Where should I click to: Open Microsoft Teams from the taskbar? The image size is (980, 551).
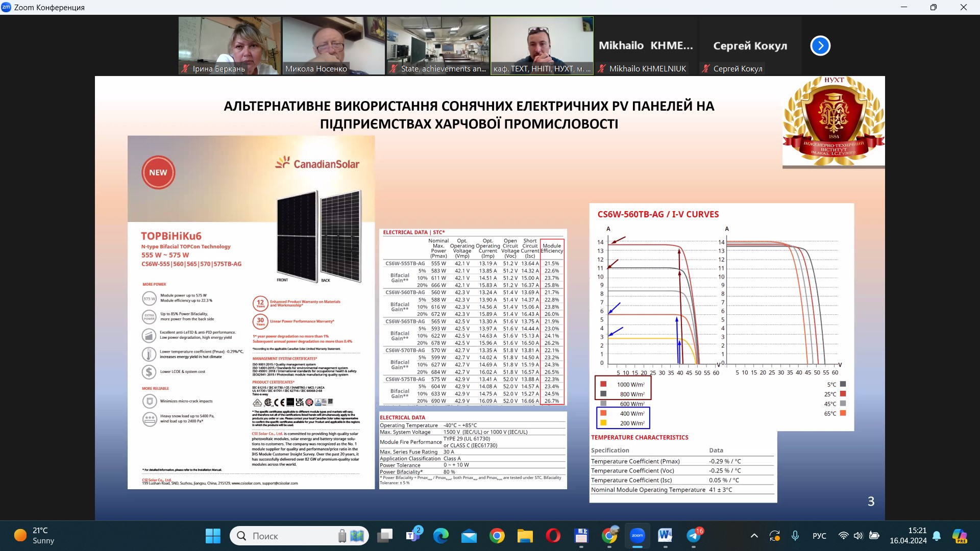point(413,536)
